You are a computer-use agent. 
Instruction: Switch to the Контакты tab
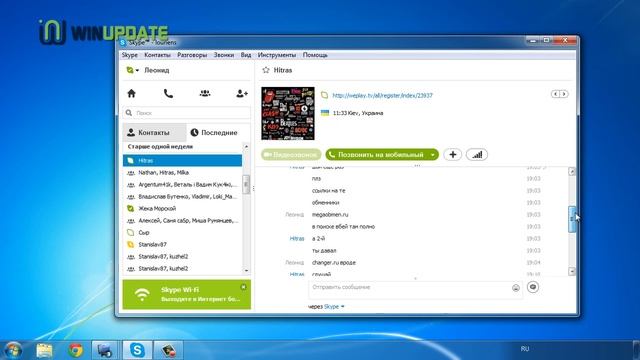tap(154, 133)
